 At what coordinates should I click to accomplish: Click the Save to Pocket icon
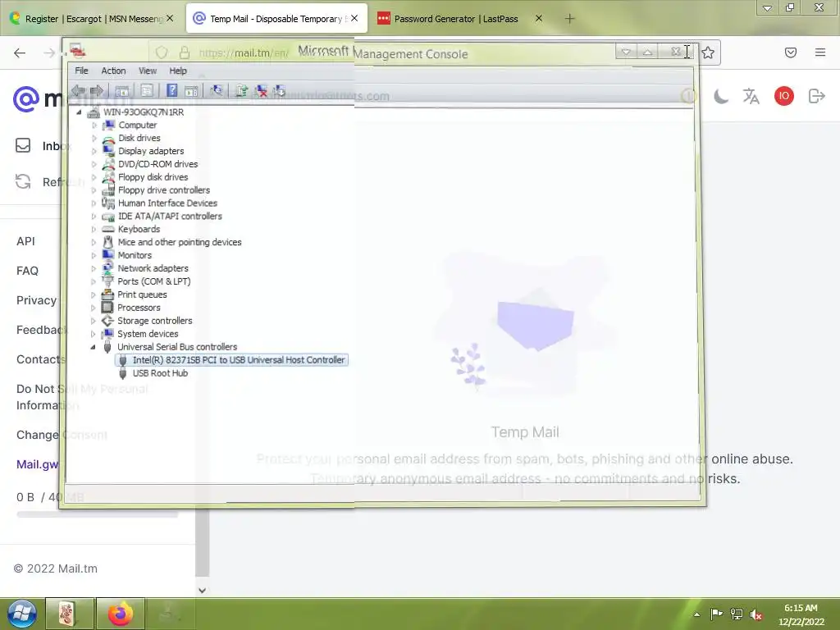(791, 52)
